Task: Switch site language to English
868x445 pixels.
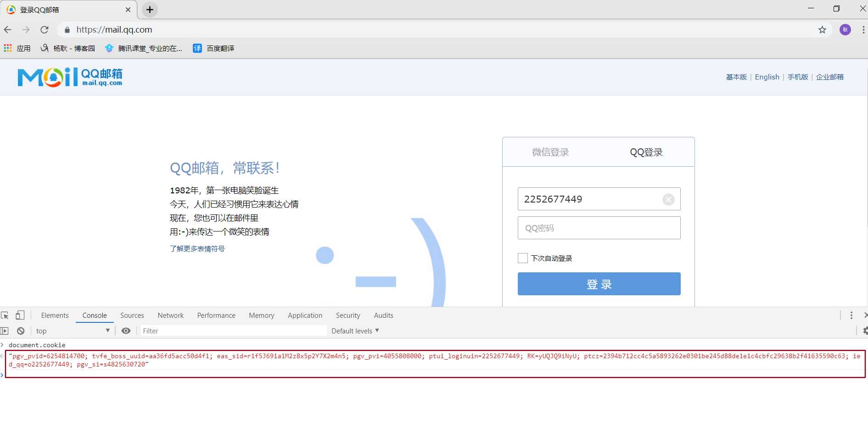Action: pyautogui.click(x=767, y=77)
